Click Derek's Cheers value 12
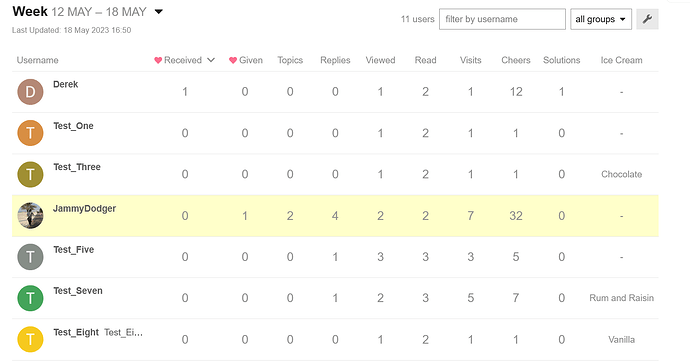The image size is (690, 362). pos(516,92)
